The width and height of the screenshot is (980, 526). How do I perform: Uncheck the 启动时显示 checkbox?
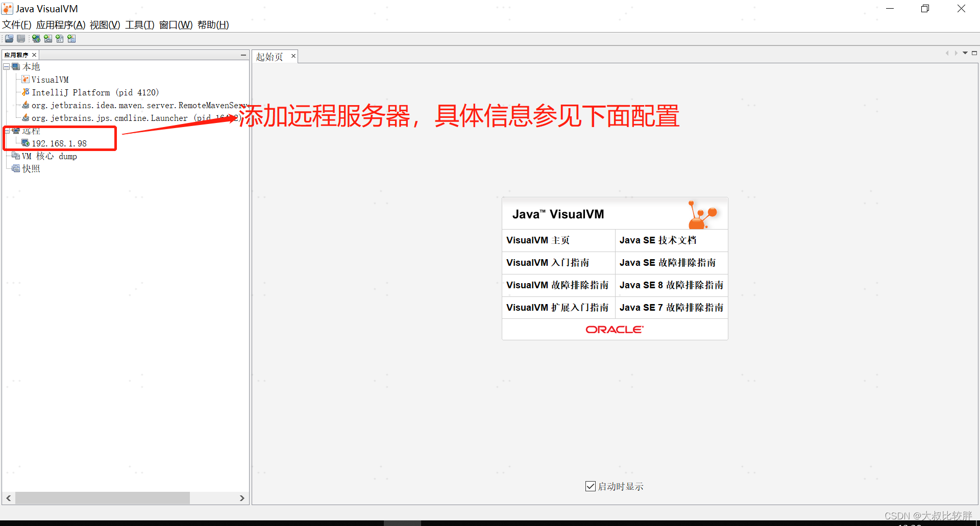point(591,486)
